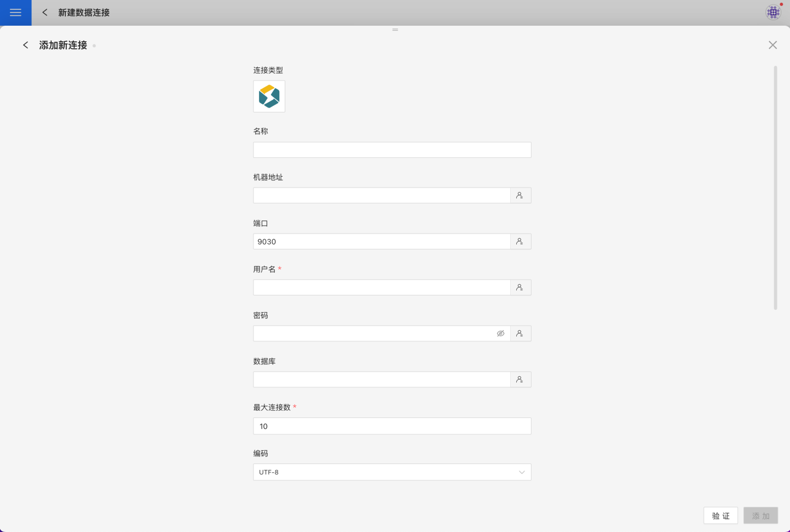Click the 添加 button
The height and width of the screenshot is (532, 790).
[x=760, y=516]
